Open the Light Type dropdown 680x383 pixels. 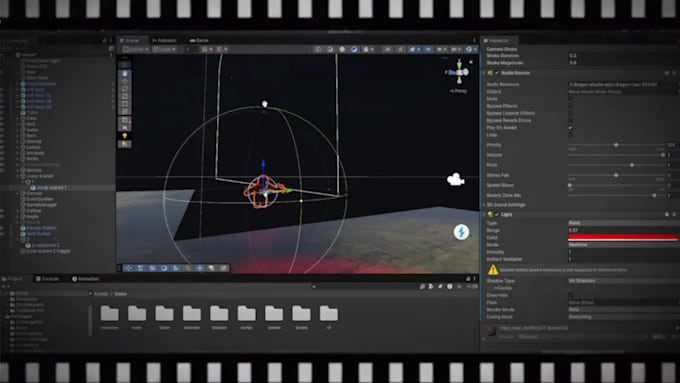[x=623, y=223]
